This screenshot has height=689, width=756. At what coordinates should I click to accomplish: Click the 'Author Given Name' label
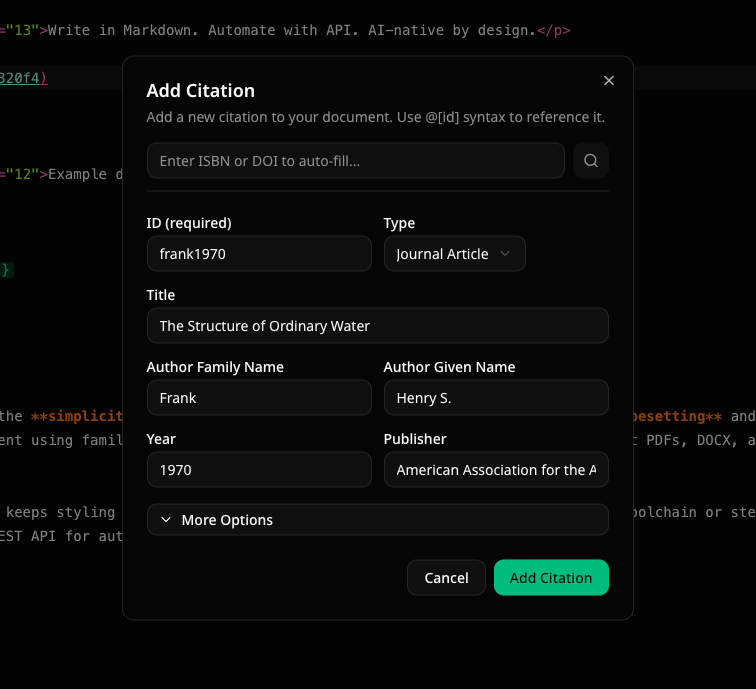pyautogui.click(x=449, y=367)
